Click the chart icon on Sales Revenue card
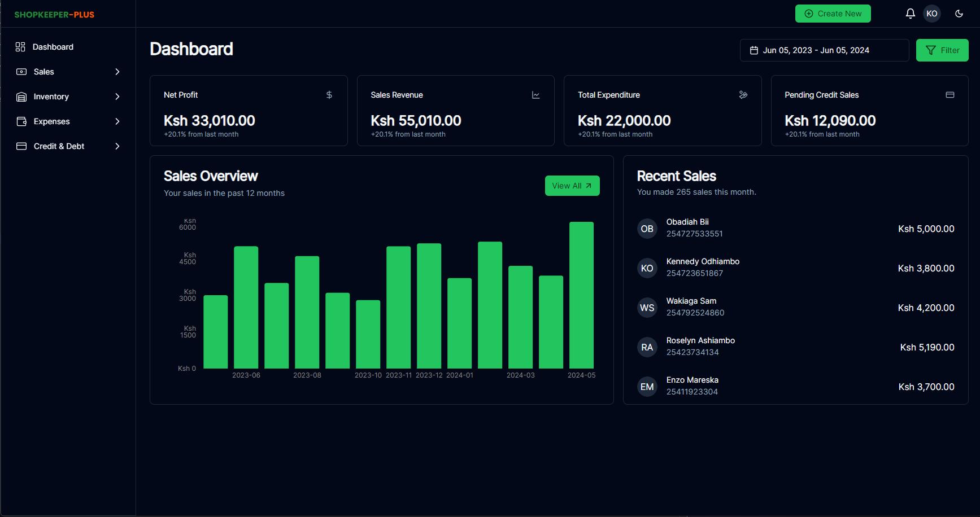 [x=536, y=95]
